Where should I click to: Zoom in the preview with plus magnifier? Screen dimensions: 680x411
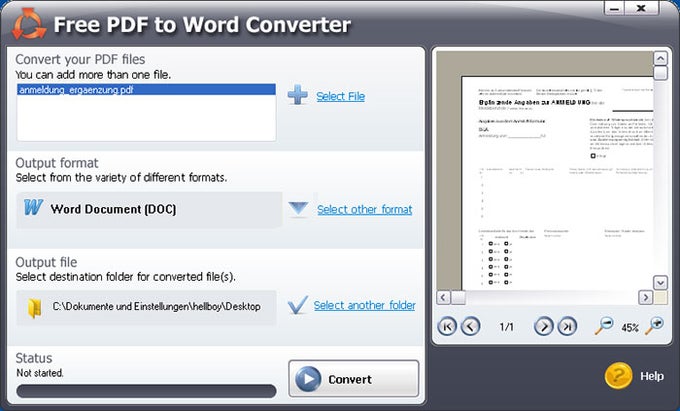click(654, 326)
